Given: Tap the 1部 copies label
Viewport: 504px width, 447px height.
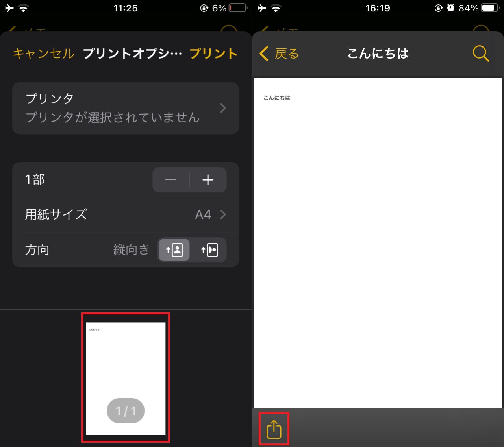Looking at the screenshot, I should coord(35,180).
